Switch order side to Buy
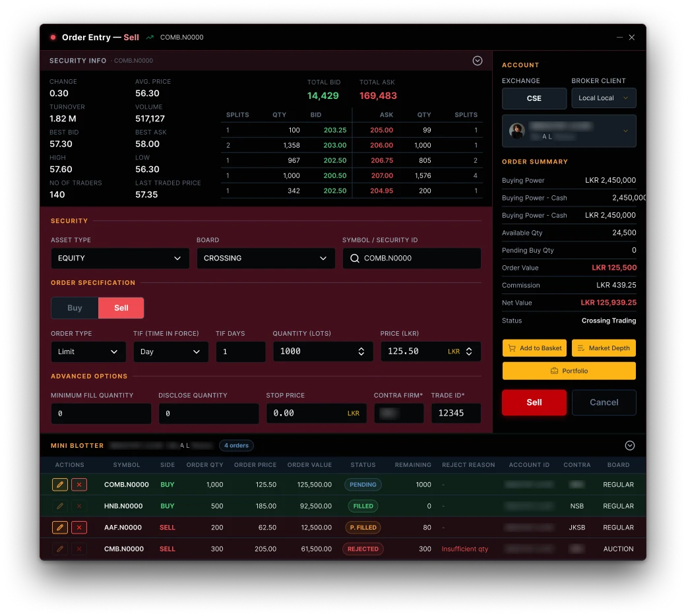Screen dimensions: 686x616 click(x=75, y=308)
